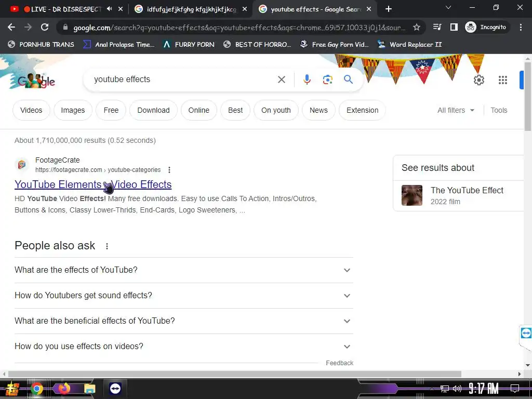Launch Firefox from the taskbar

pyautogui.click(x=64, y=388)
